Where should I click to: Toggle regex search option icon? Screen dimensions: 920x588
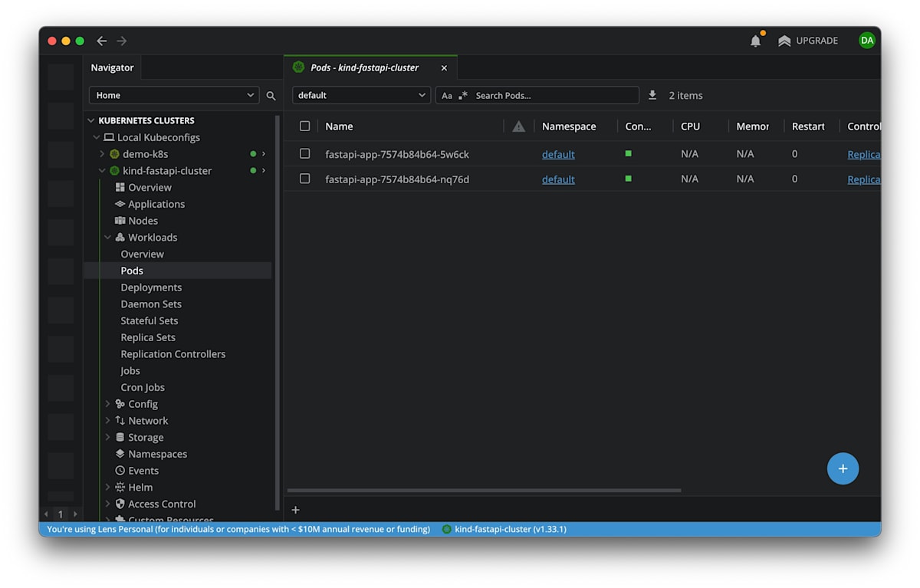pyautogui.click(x=463, y=96)
